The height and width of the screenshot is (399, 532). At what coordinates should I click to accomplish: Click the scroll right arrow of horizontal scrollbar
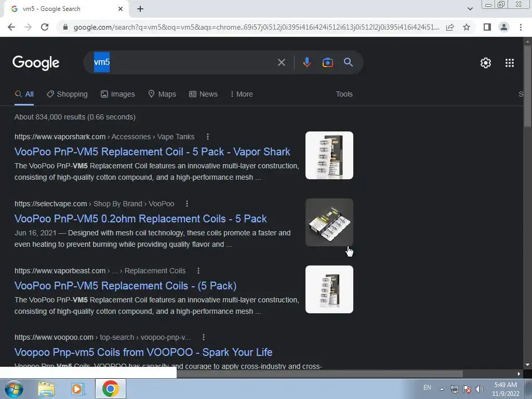(x=519, y=374)
